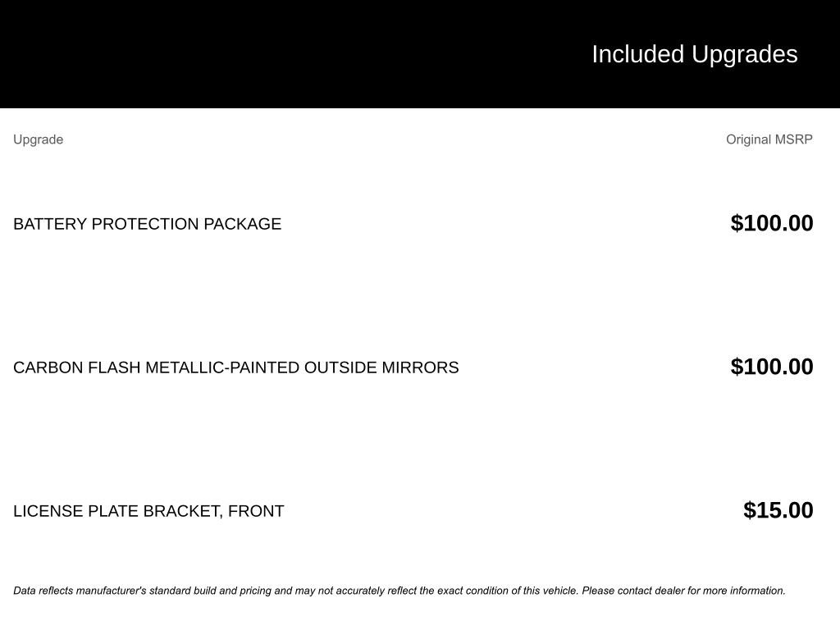This screenshot has width=840, height=630.
Task: Open Carbon Flash Metallic-Painted Outside Mirrors upgrade
Action: [235, 367]
